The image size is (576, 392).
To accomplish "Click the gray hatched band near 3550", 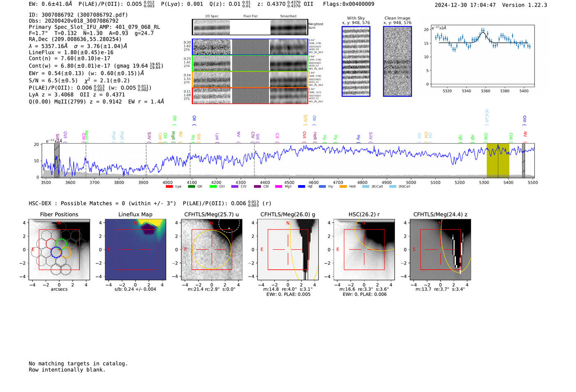I will (x=57, y=161).
